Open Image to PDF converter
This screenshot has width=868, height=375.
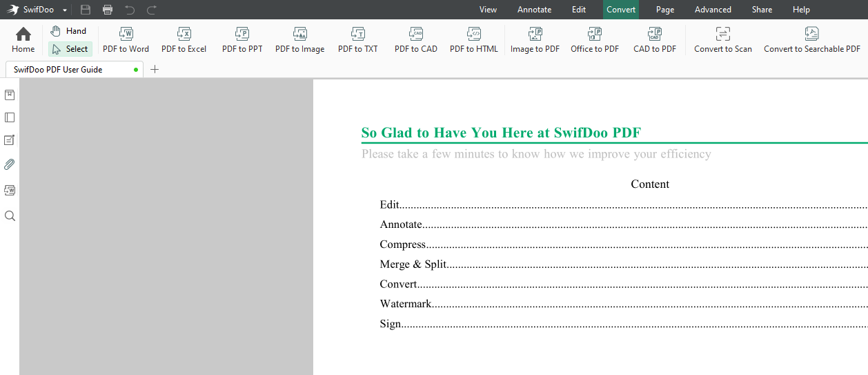point(535,40)
